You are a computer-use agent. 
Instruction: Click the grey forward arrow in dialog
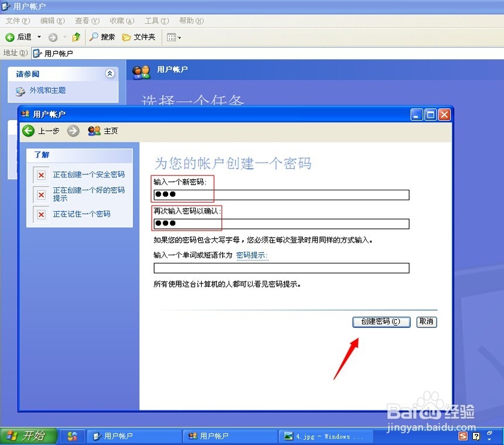coord(73,131)
